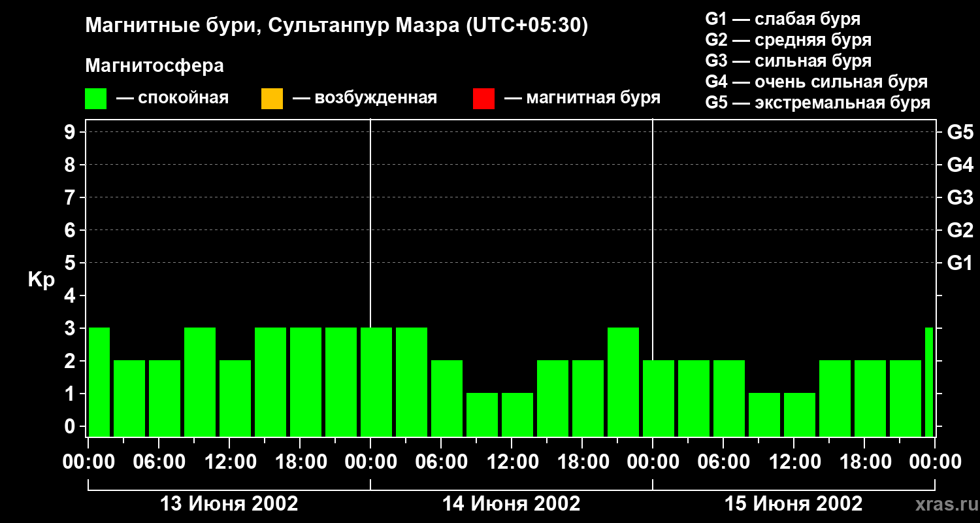The image size is (980, 523).
Task: Click the '06:00' time label under 14 Июня
Action: [x=441, y=462]
